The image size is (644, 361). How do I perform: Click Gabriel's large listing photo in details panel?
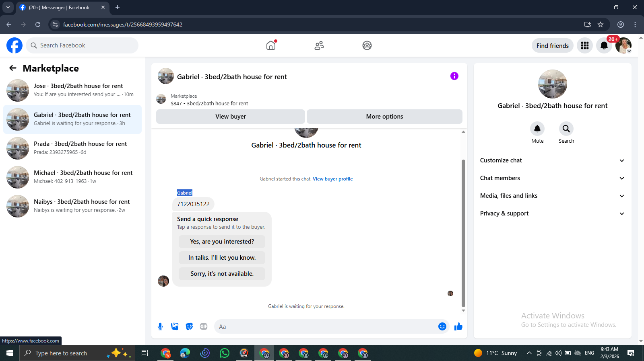pos(553,84)
